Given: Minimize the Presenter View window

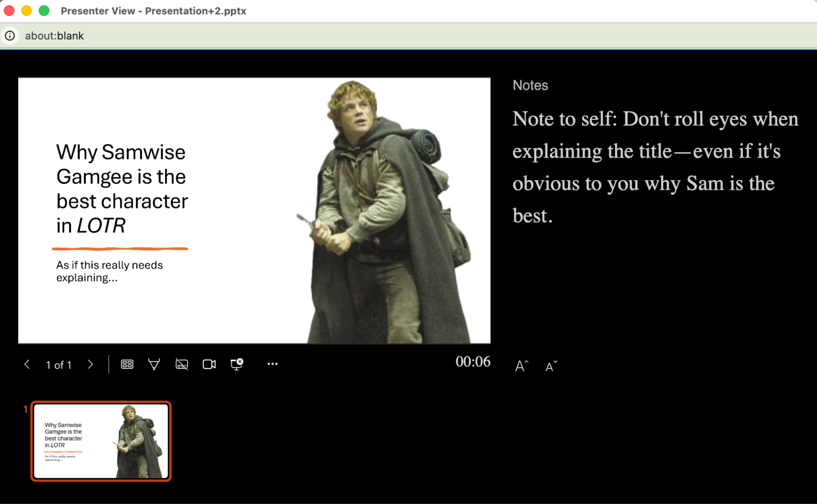Looking at the screenshot, I should coord(27,11).
